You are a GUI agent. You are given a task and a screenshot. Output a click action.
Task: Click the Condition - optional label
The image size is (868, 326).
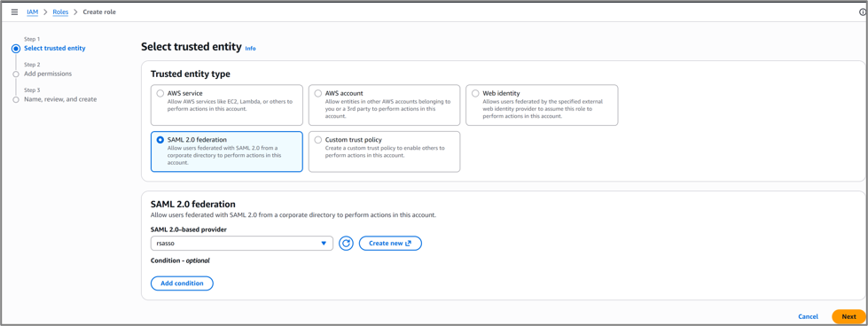point(180,260)
